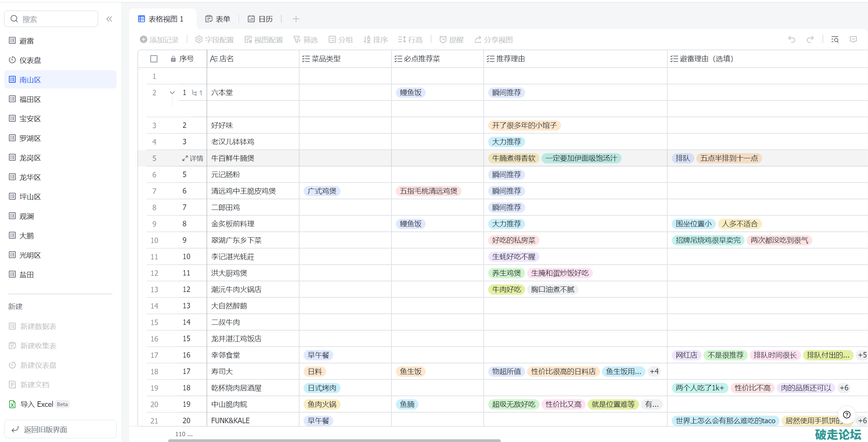Click the undo arrow icon

[x=791, y=40]
